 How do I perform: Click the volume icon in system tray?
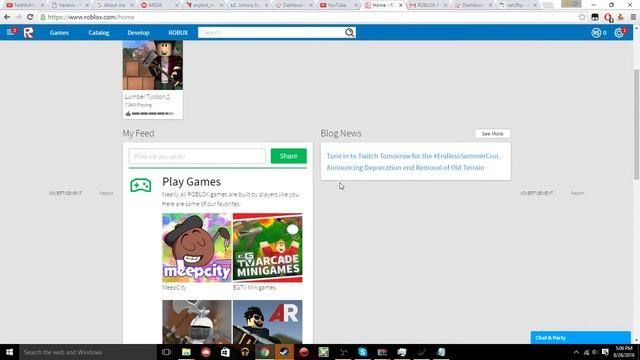point(595,352)
